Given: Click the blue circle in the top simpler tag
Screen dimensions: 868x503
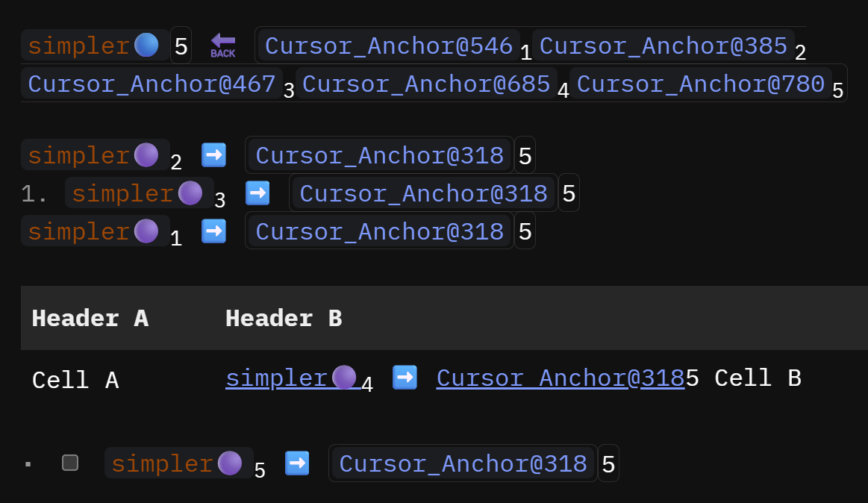Looking at the screenshot, I should point(146,46).
